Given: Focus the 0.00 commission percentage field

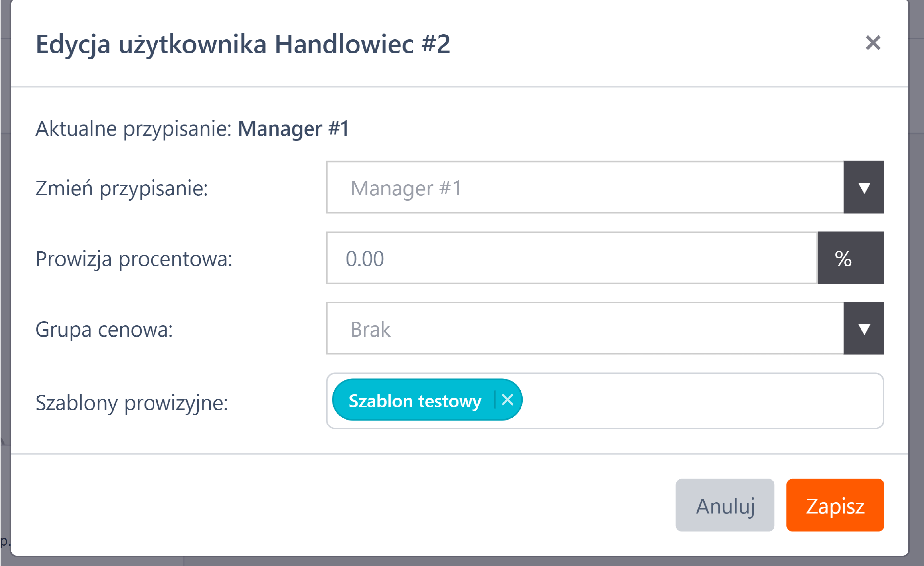Looking at the screenshot, I should (571, 258).
